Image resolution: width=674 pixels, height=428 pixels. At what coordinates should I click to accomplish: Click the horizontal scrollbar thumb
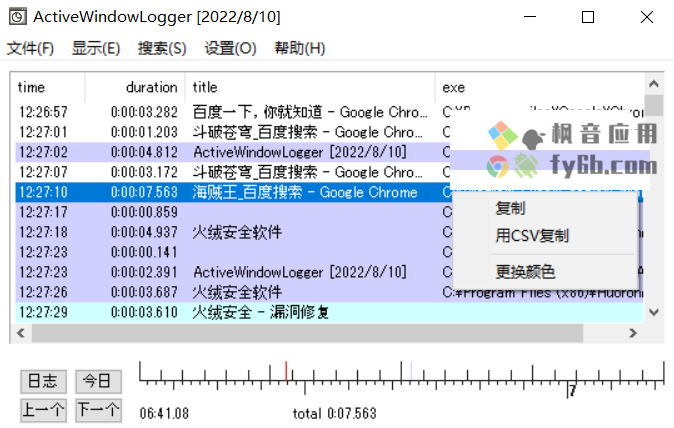pos(307,333)
